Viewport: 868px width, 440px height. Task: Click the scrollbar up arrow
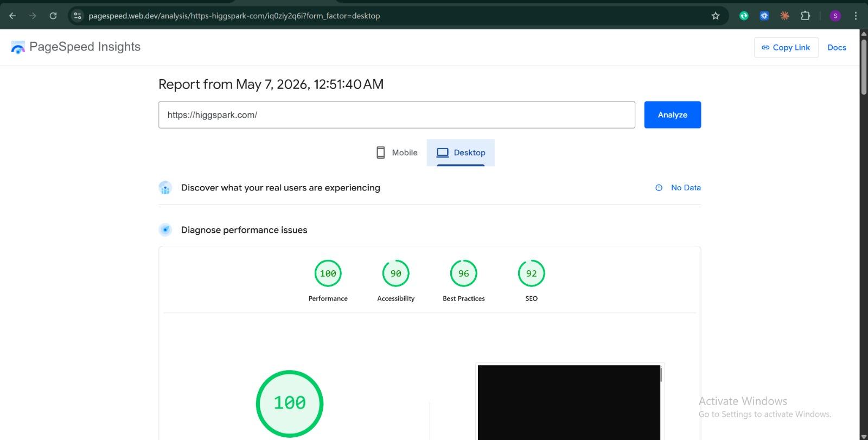tap(864, 34)
